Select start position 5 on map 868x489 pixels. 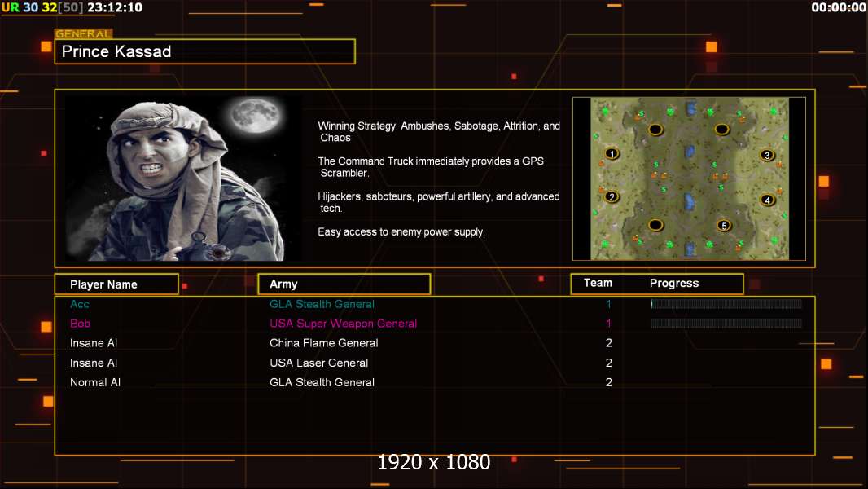point(724,226)
